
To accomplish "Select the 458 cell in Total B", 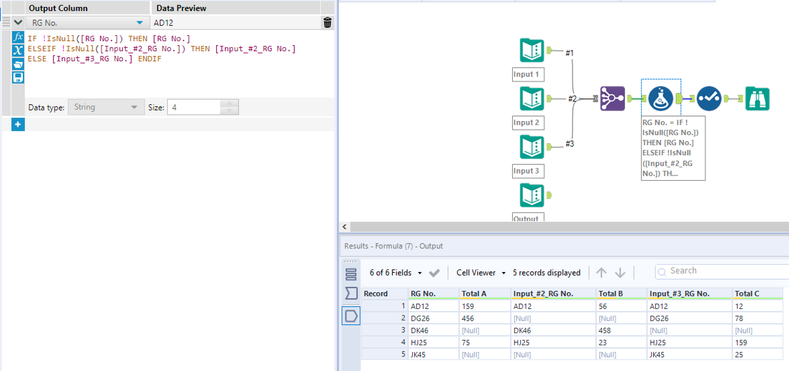I will 621,330.
